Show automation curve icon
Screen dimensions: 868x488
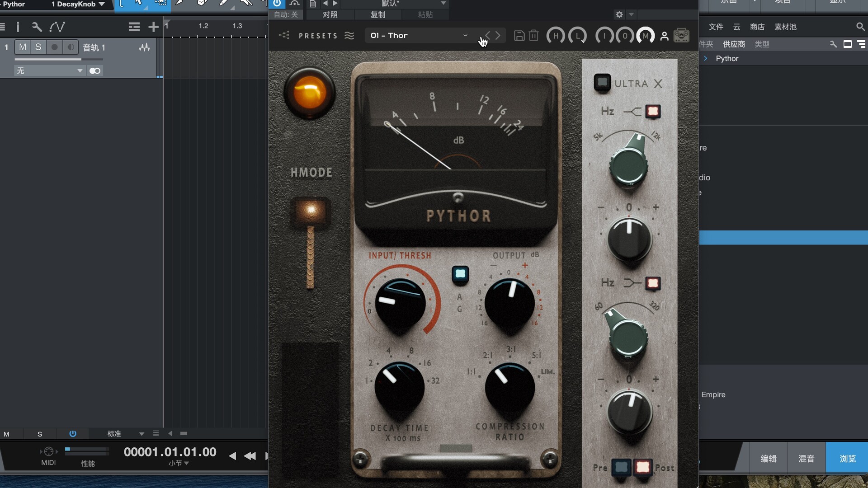click(57, 27)
